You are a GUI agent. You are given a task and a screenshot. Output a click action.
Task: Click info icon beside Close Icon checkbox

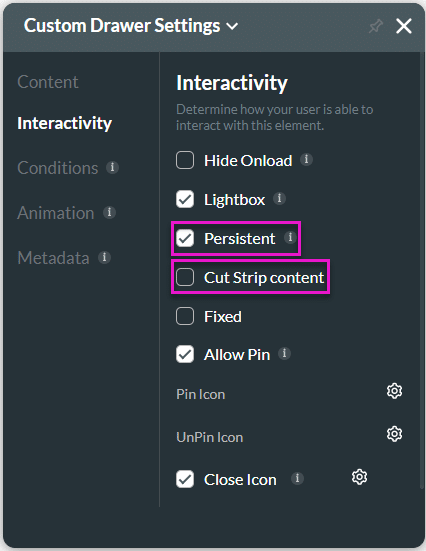(297, 478)
